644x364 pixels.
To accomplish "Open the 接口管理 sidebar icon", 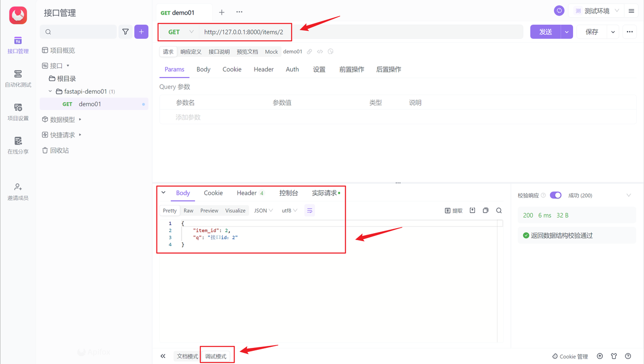I will (x=18, y=44).
